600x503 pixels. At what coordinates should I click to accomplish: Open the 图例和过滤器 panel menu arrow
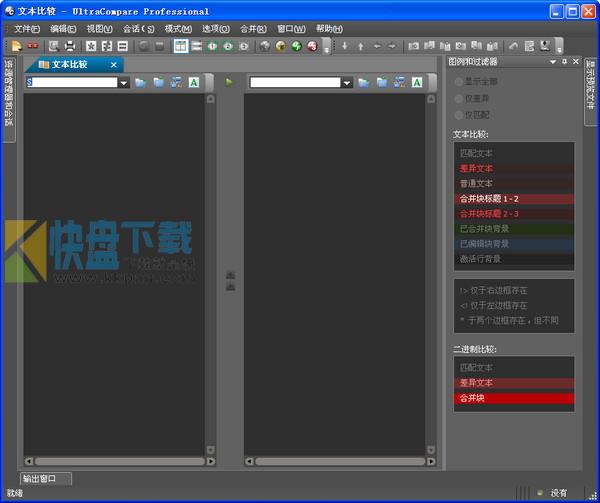(x=553, y=62)
